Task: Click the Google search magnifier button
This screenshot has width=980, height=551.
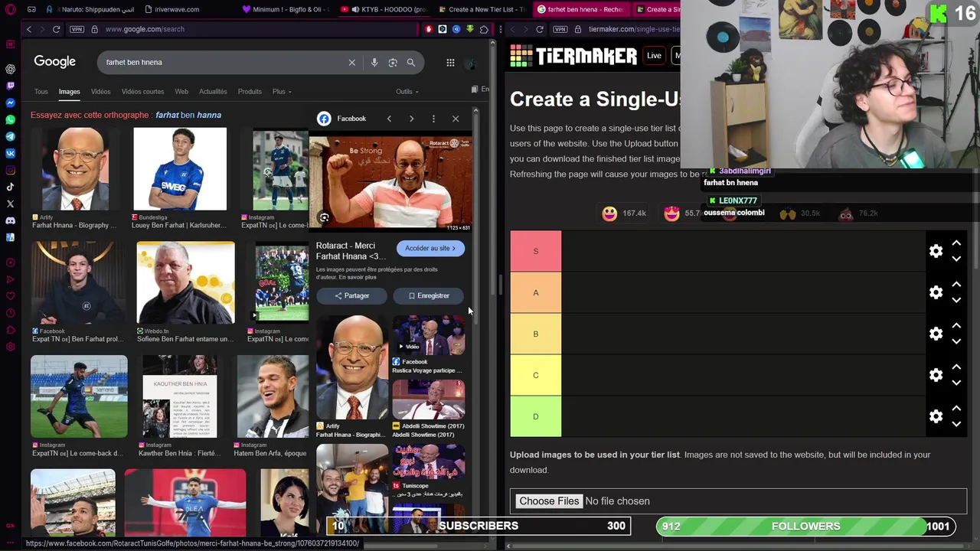Action: (x=411, y=63)
